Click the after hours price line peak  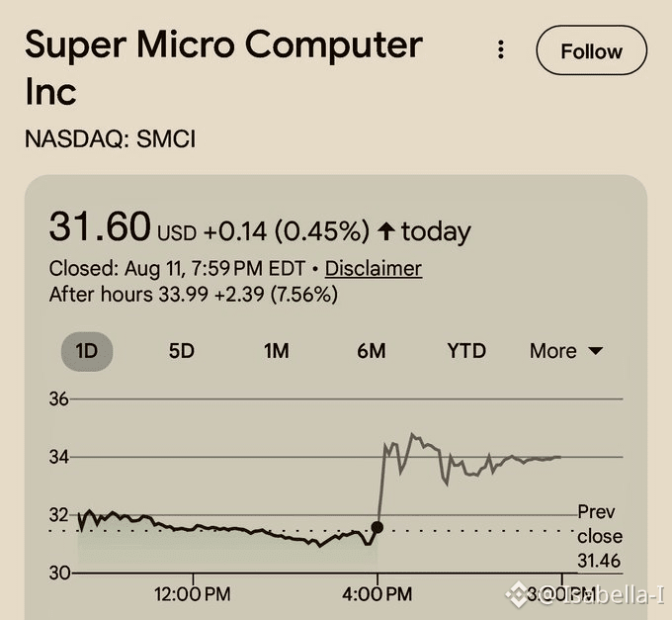(412, 434)
